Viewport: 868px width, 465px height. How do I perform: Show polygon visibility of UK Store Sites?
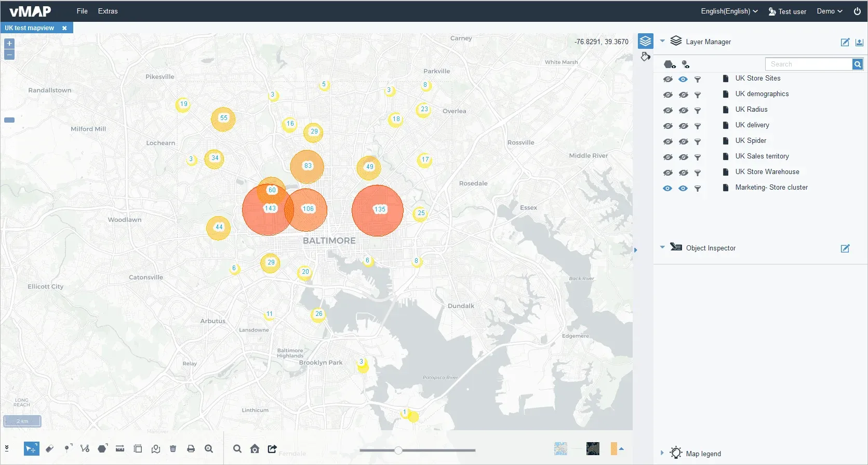(667, 79)
